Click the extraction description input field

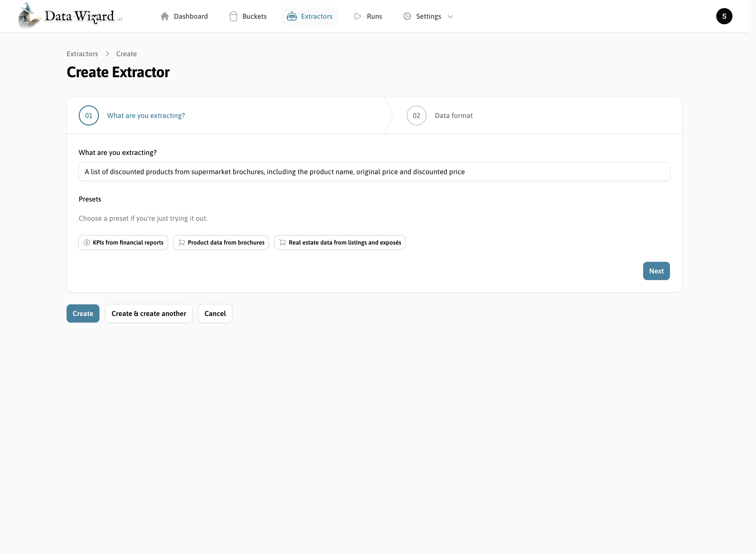coord(374,172)
